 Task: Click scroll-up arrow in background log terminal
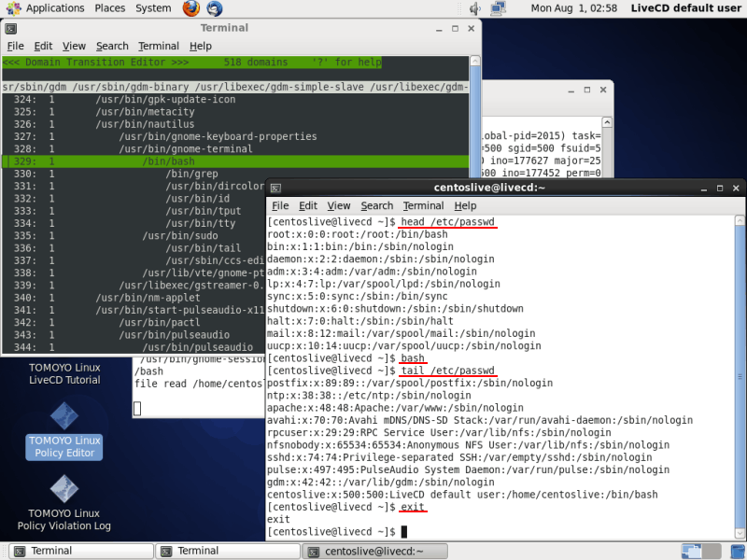(606, 122)
